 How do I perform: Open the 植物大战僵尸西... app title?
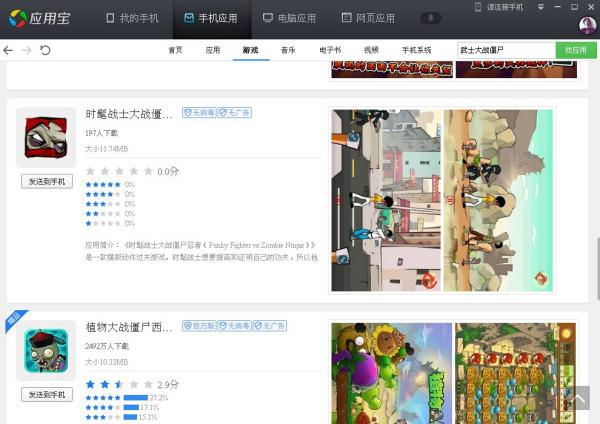point(129,327)
